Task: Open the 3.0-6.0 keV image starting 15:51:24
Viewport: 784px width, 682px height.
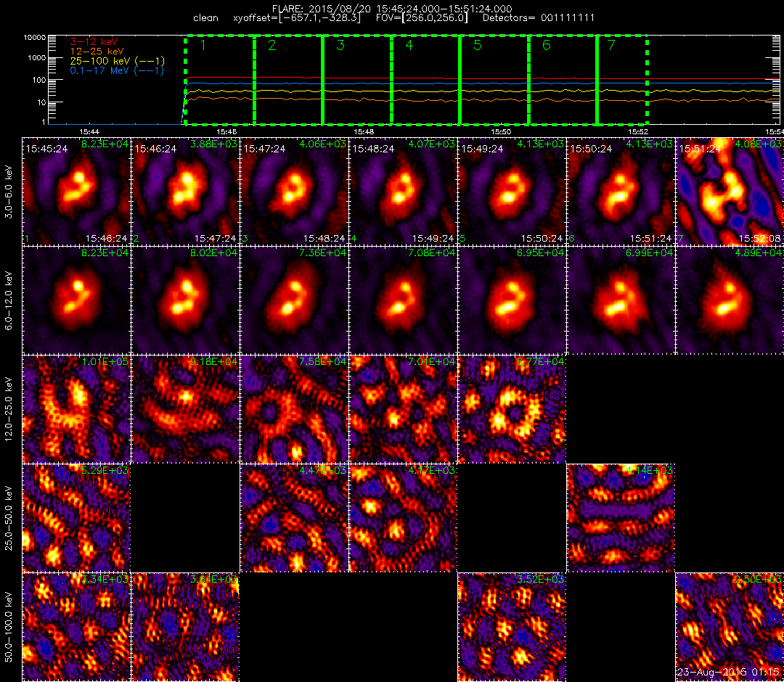Action: pyautogui.click(x=730, y=192)
